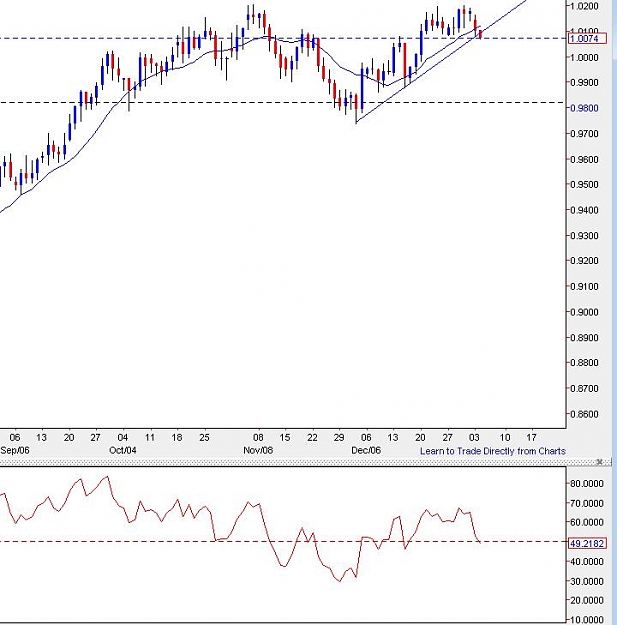This screenshot has width=617, height=625.
Task: Click the 29 date label on the time axis
Action: coord(339,438)
